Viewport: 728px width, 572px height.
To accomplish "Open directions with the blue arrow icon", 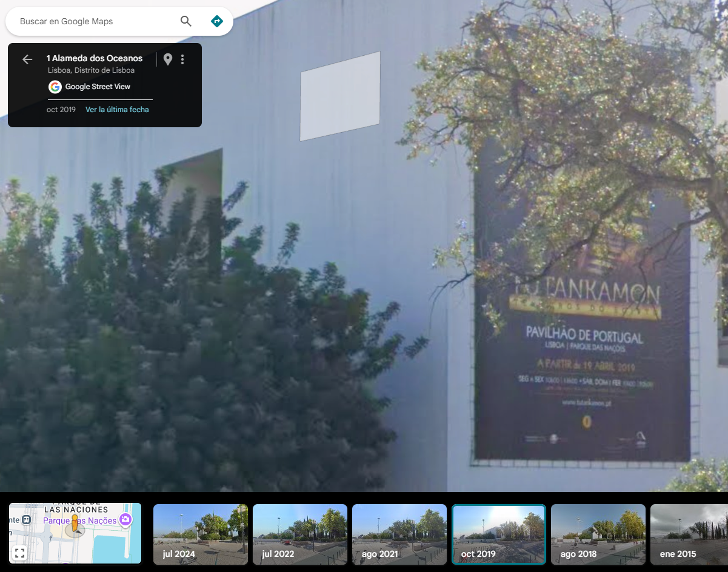I will (x=217, y=21).
